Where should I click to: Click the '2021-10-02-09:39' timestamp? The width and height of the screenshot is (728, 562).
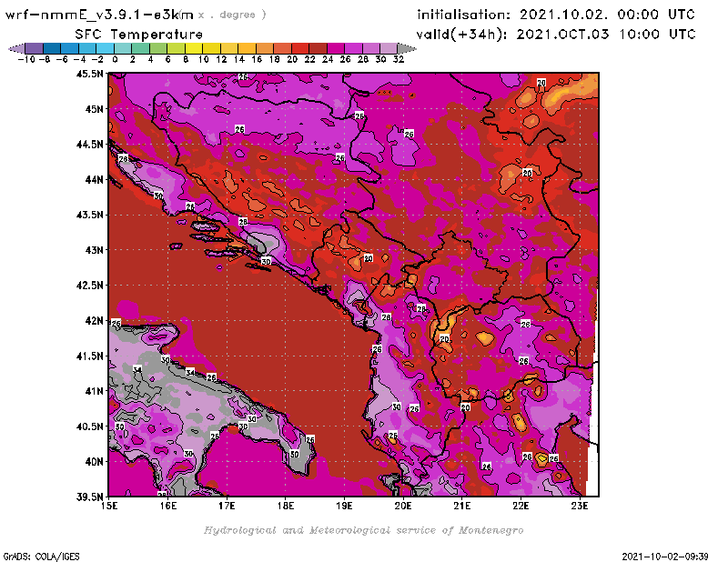665,557
